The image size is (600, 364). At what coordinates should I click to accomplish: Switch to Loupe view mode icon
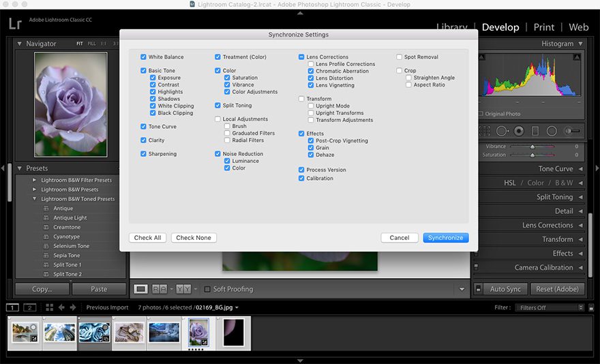(141, 289)
